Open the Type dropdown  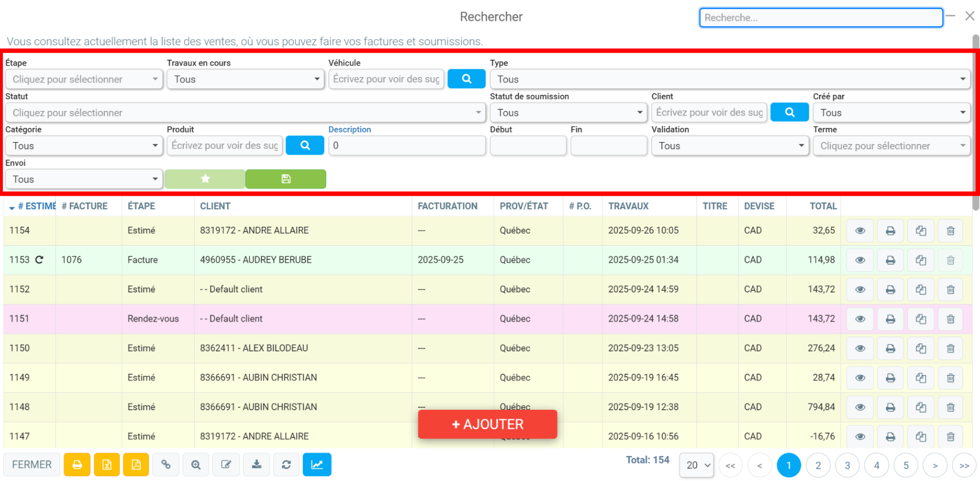730,79
